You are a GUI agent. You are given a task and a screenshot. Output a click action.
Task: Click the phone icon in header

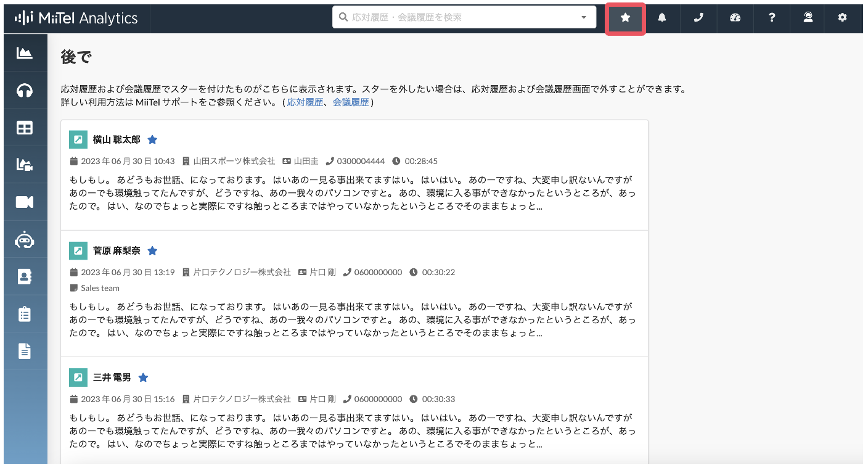click(698, 18)
